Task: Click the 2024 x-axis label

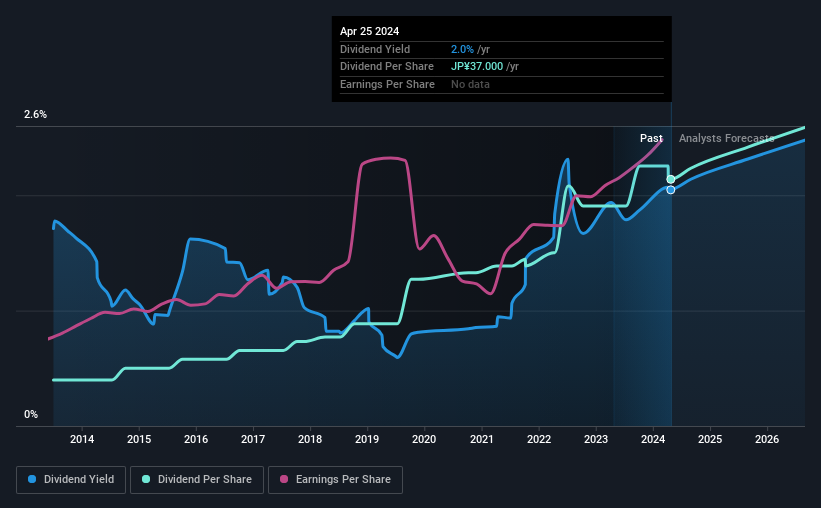Action: [653, 439]
